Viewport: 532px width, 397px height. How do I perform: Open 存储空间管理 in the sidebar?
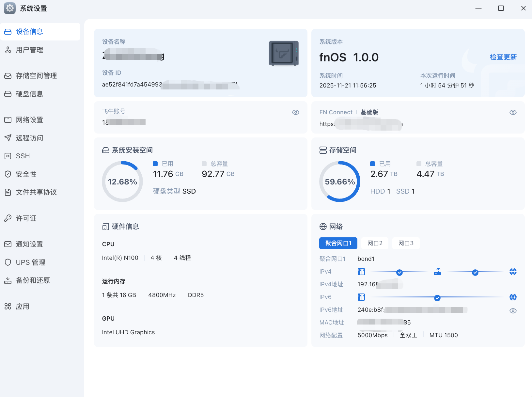(36, 76)
